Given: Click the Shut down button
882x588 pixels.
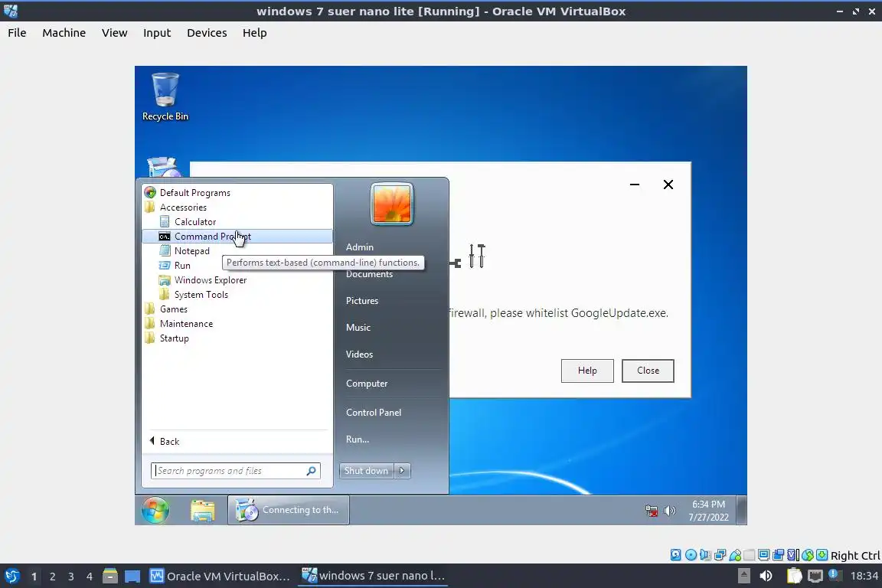Looking at the screenshot, I should pyautogui.click(x=366, y=470).
